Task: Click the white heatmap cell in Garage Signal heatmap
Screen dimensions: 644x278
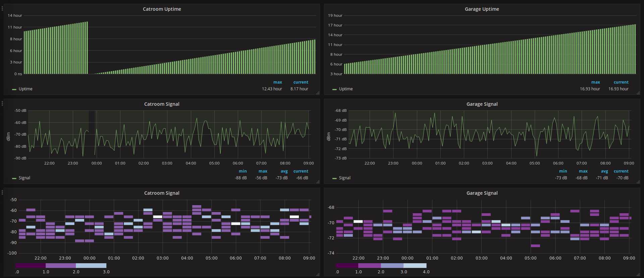Action: coord(358,222)
